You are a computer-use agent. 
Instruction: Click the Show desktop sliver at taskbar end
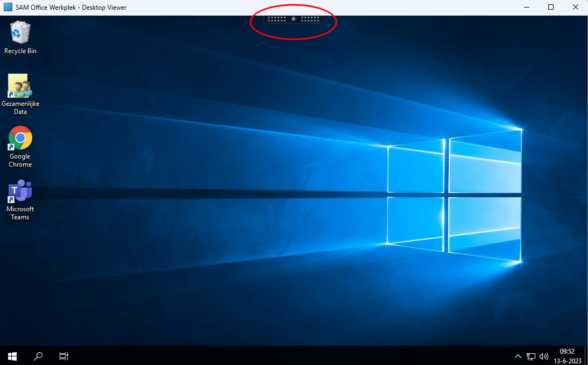586,356
